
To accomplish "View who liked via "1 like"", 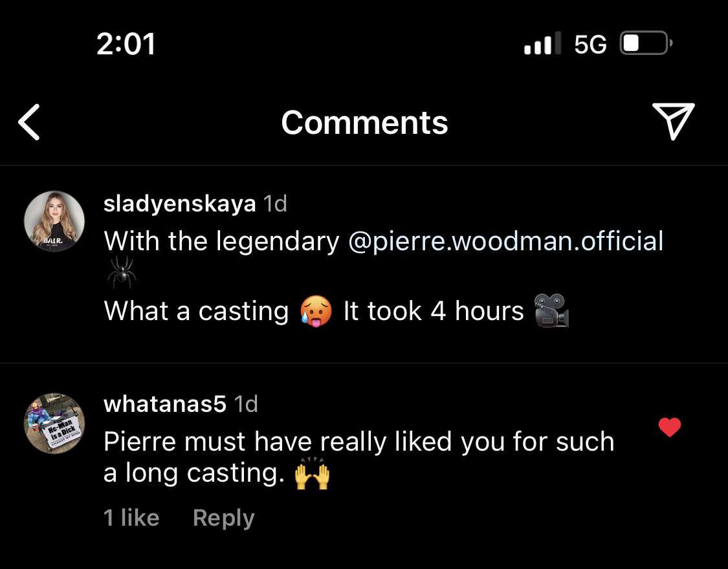I will [x=131, y=518].
